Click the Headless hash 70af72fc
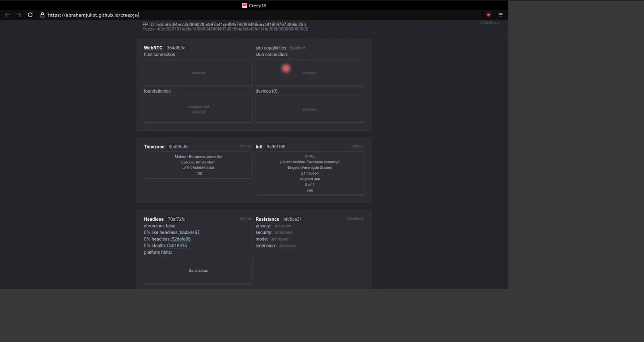Viewport: 644px width, 342px height. point(176,219)
